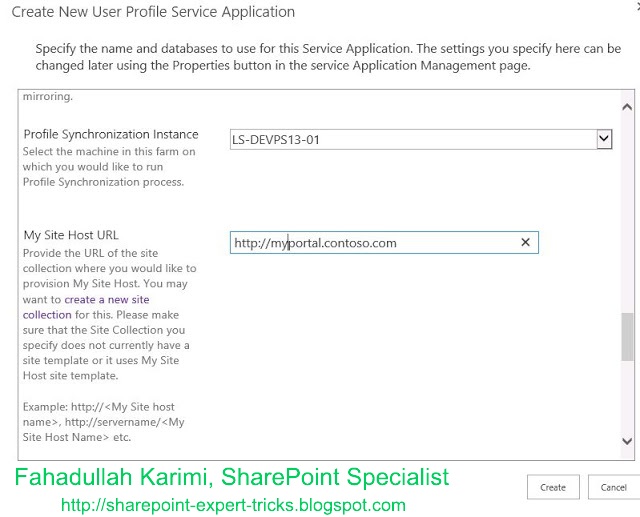Click the Create button

coord(553,487)
